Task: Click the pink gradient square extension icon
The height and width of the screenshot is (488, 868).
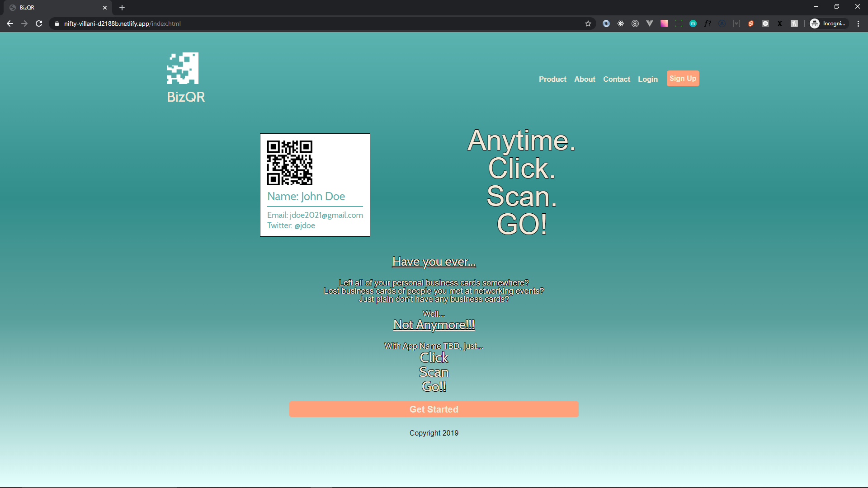Action: (x=664, y=23)
